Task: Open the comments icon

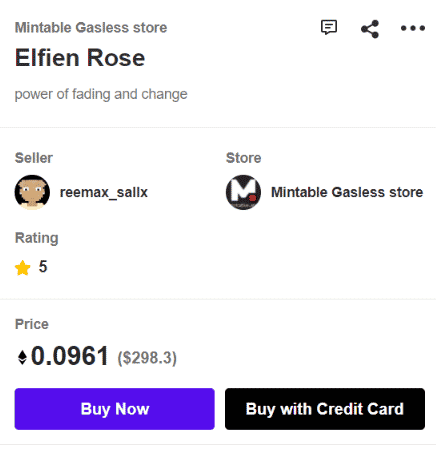Action: pos(329,27)
